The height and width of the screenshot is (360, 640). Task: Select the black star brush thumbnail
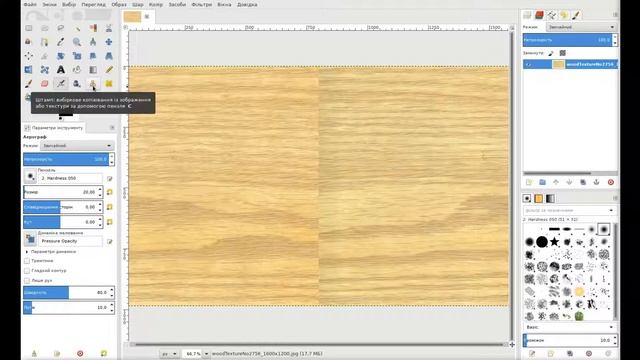coord(554,242)
